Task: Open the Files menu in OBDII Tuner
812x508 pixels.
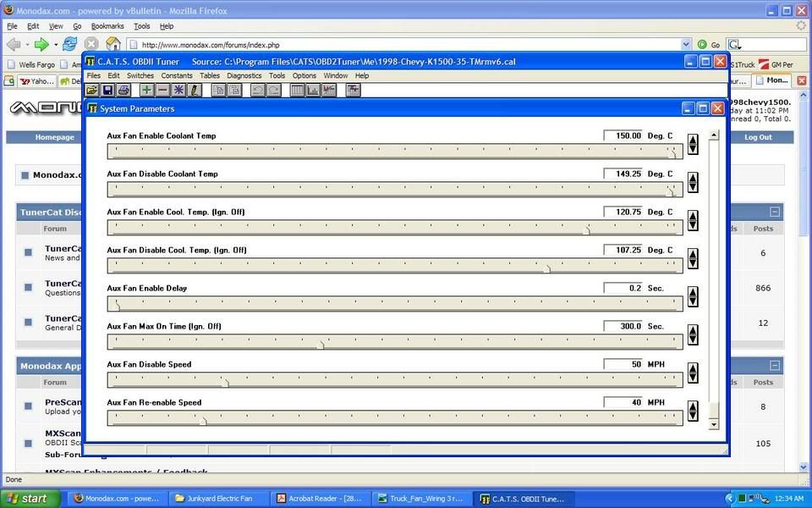Action: (94, 75)
